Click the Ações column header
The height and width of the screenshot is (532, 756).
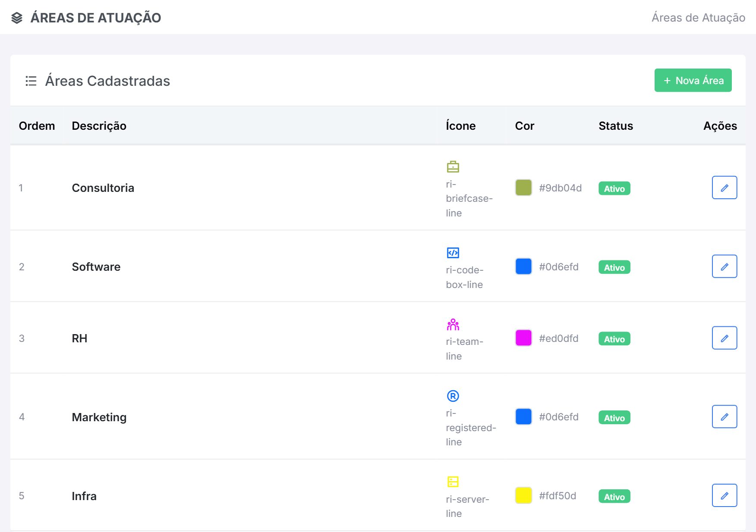(720, 126)
